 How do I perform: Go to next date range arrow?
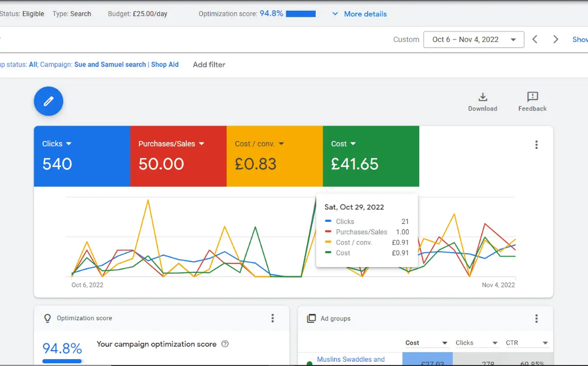556,39
